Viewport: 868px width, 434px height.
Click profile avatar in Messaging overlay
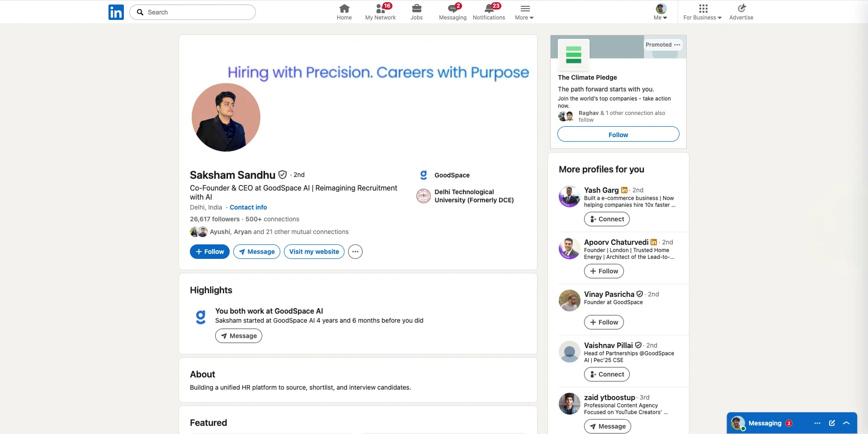tap(738, 423)
